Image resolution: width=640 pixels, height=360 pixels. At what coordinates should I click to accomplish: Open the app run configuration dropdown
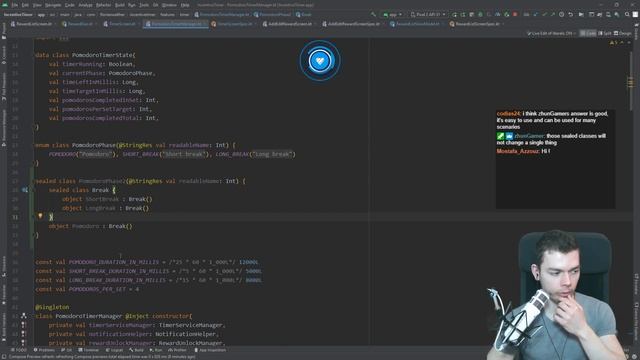[x=392, y=14]
